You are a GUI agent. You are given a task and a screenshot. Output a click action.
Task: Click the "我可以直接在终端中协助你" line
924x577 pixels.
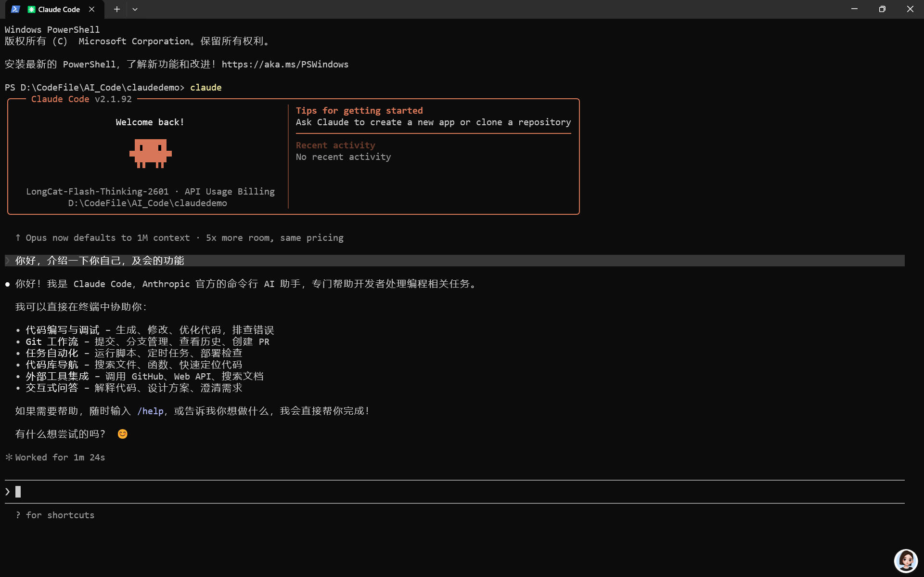(81, 307)
